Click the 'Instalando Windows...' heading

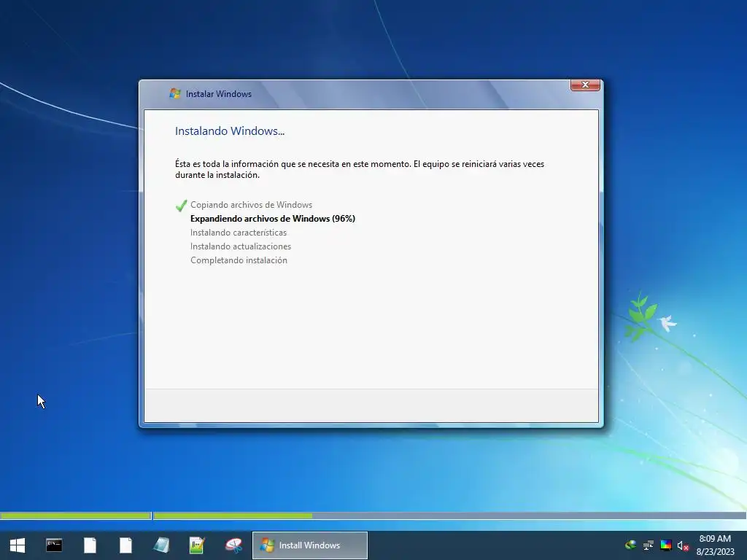(x=230, y=131)
